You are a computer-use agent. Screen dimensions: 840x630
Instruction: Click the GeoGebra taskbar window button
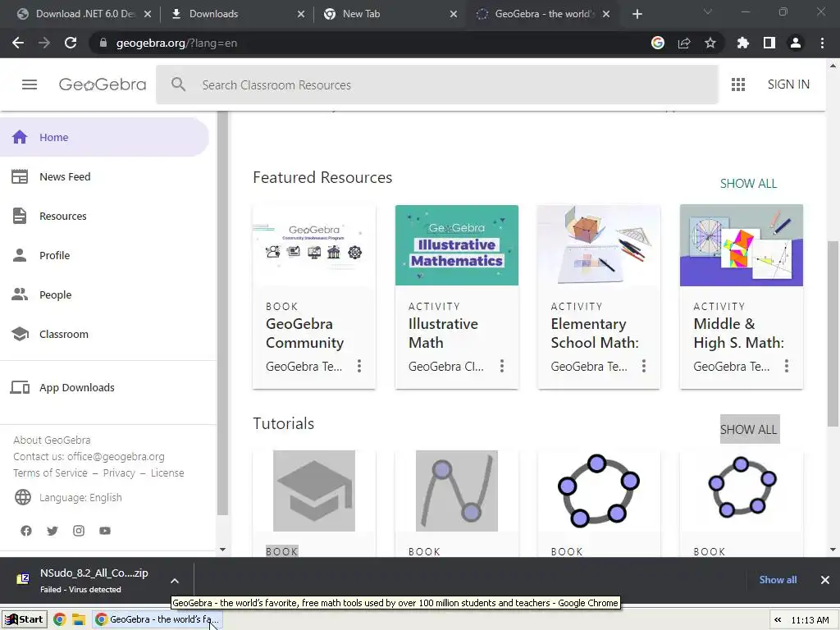click(157, 620)
